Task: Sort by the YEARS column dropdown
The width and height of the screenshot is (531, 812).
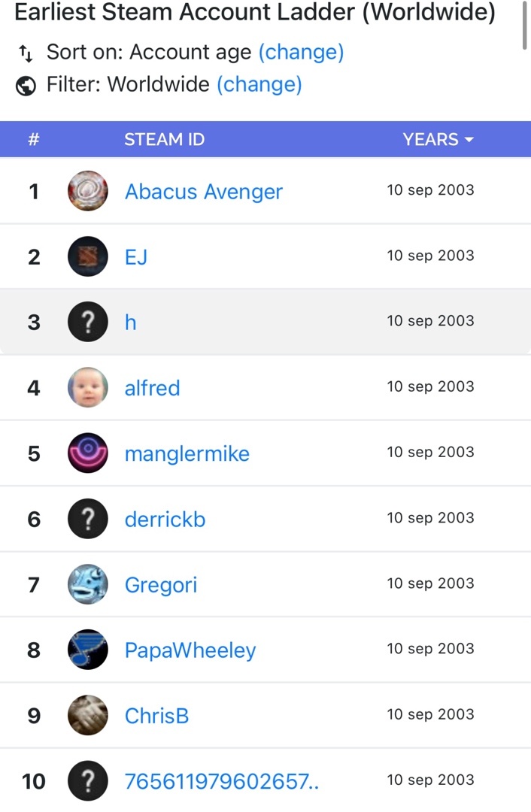Action: [x=438, y=140]
